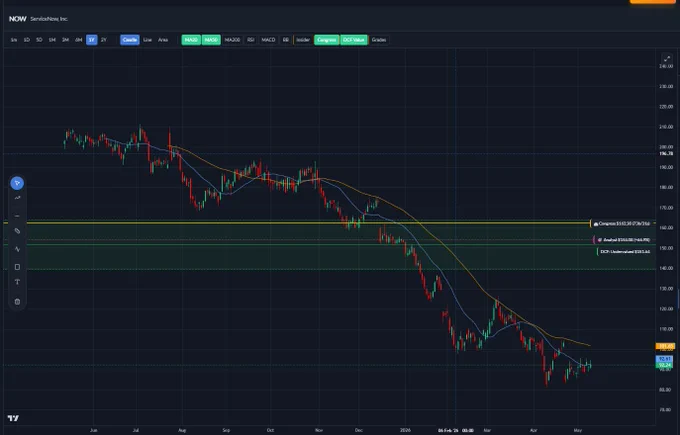Enable the BB Bollinger Bands indicator
This screenshot has height=435, width=680.
286,40
